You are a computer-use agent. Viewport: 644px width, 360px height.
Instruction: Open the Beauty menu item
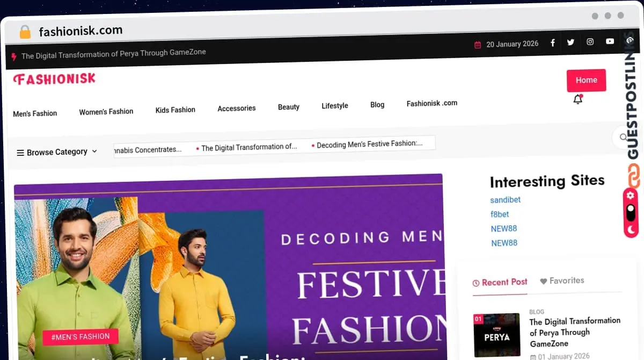(x=288, y=107)
